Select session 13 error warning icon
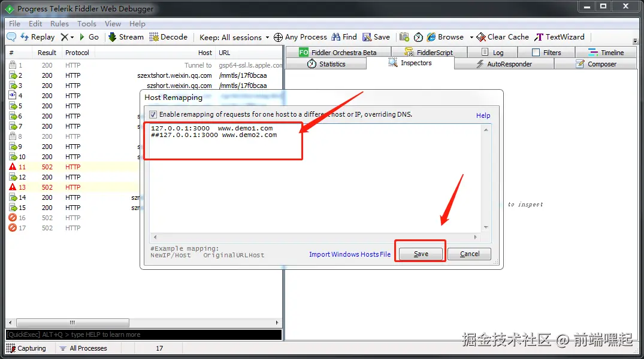This screenshot has width=644, height=359. click(13, 187)
